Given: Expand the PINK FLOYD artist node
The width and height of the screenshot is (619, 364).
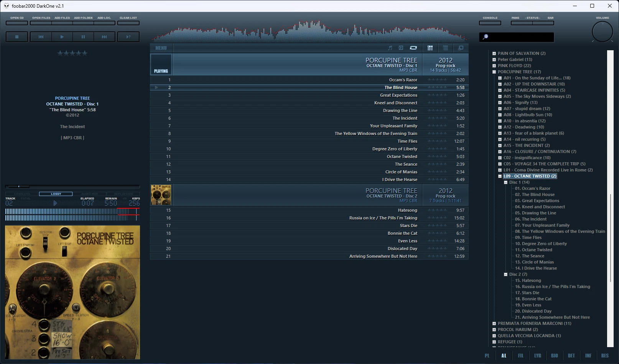Looking at the screenshot, I should (x=494, y=66).
